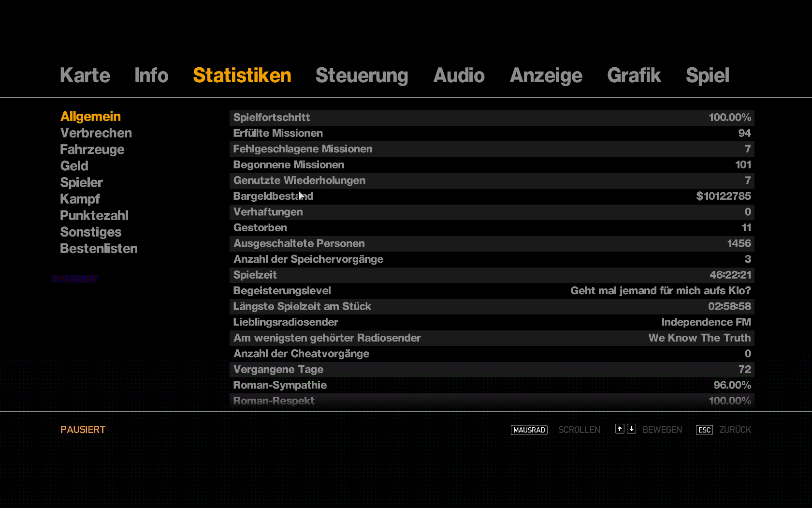
Task: View the Geld statistics
Action: click(x=74, y=166)
